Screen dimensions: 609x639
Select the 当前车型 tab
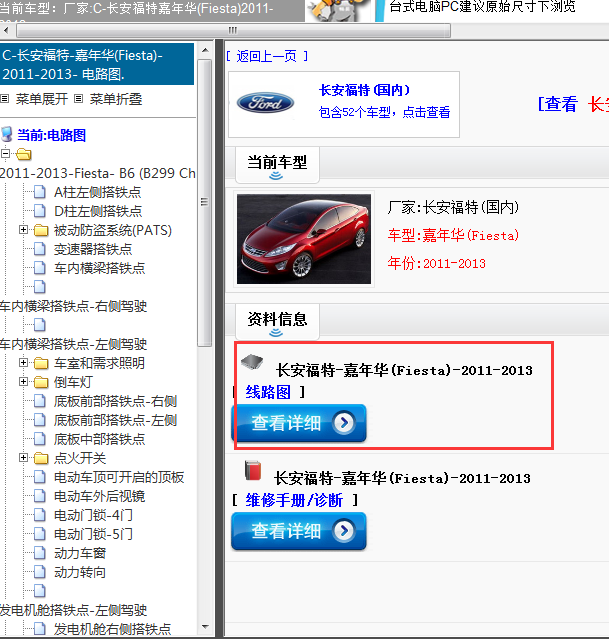point(277,165)
